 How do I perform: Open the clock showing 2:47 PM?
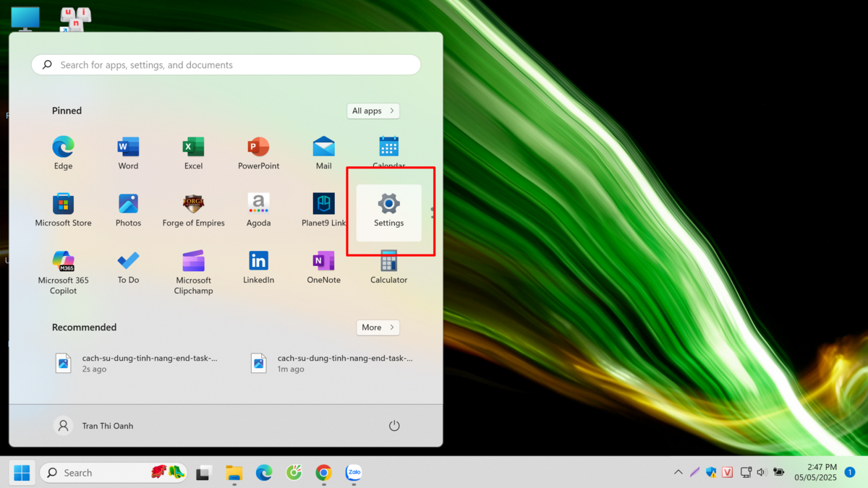pos(815,472)
